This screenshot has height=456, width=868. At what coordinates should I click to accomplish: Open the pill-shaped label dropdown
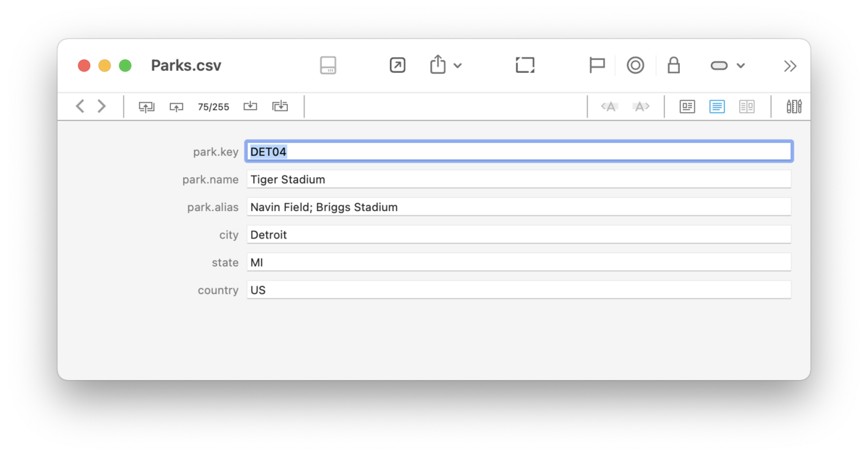point(727,66)
